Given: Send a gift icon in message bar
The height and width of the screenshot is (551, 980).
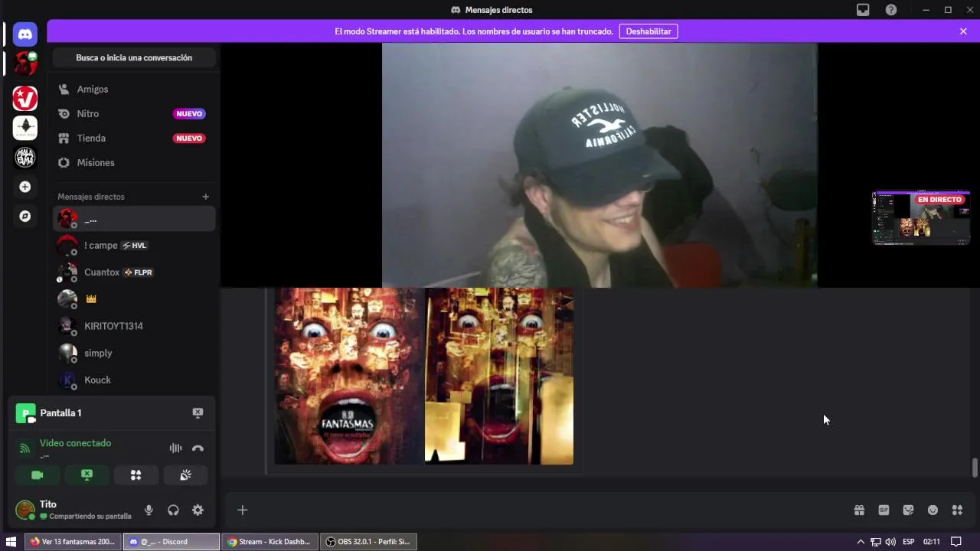Looking at the screenshot, I should [859, 510].
